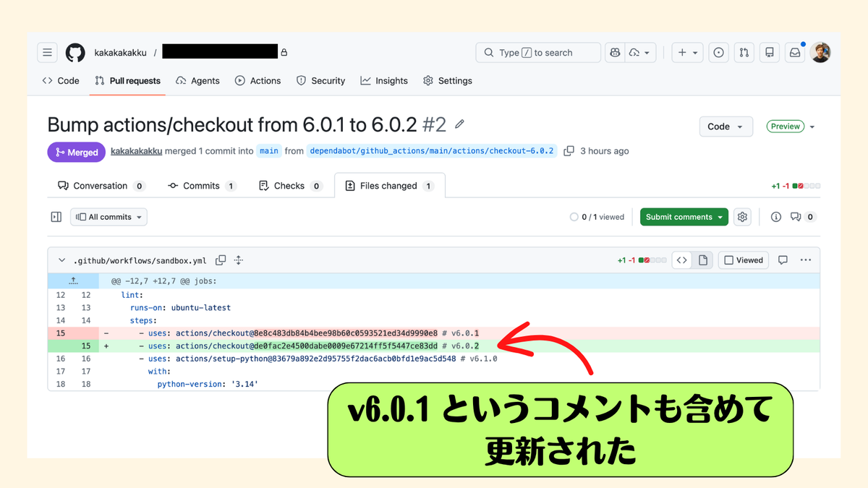Click the Merged status badge
This screenshot has width=868, height=488.
[x=76, y=152]
